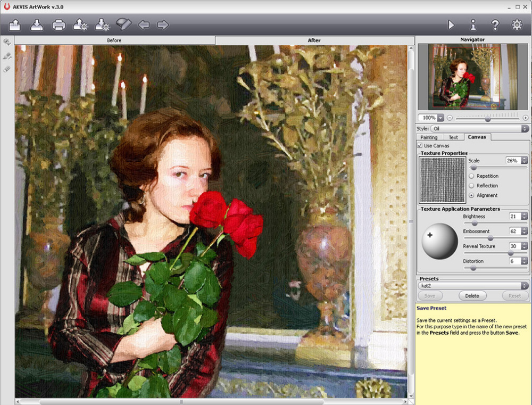Viewport: 532px width, 405px height.
Task: Click the Load presets icon
Action: pyautogui.click(x=80, y=24)
